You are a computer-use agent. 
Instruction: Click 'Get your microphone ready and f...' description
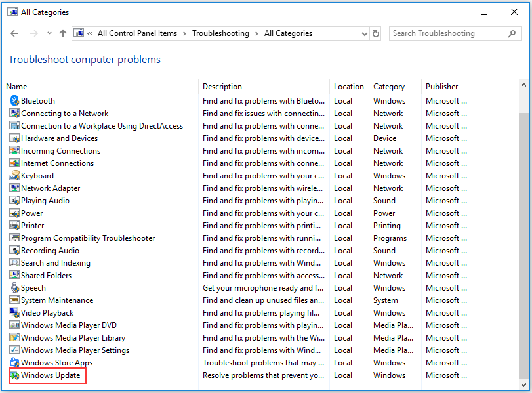pyautogui.click(x=263, y=288)
